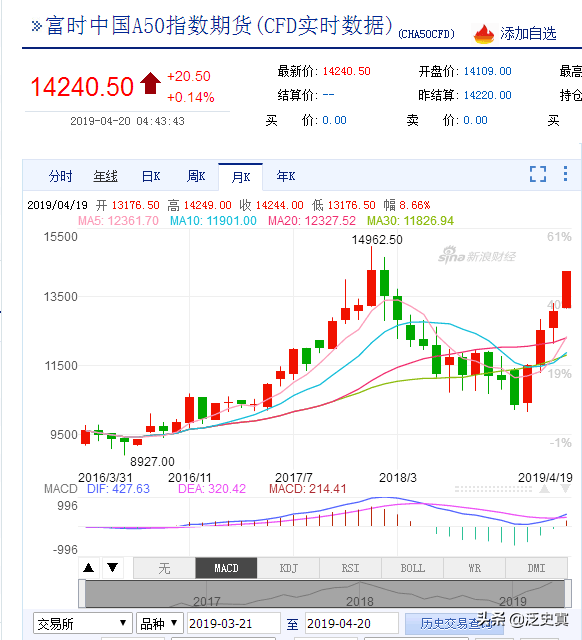Image resolution: width=582 pixels, height=640 pixels.
Task: Click the MA30: 11826.94 legend
Action: pos(410,221)
